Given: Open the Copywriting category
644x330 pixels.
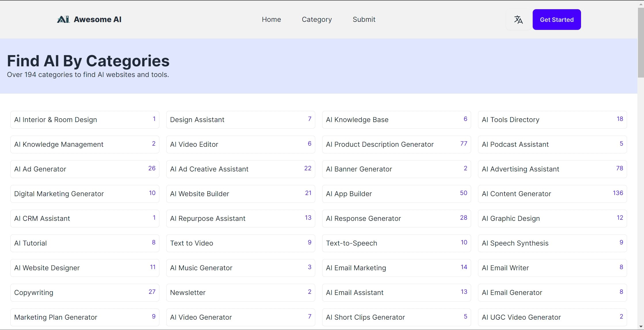Looking at the screenshot, I should tap(85, 293).
